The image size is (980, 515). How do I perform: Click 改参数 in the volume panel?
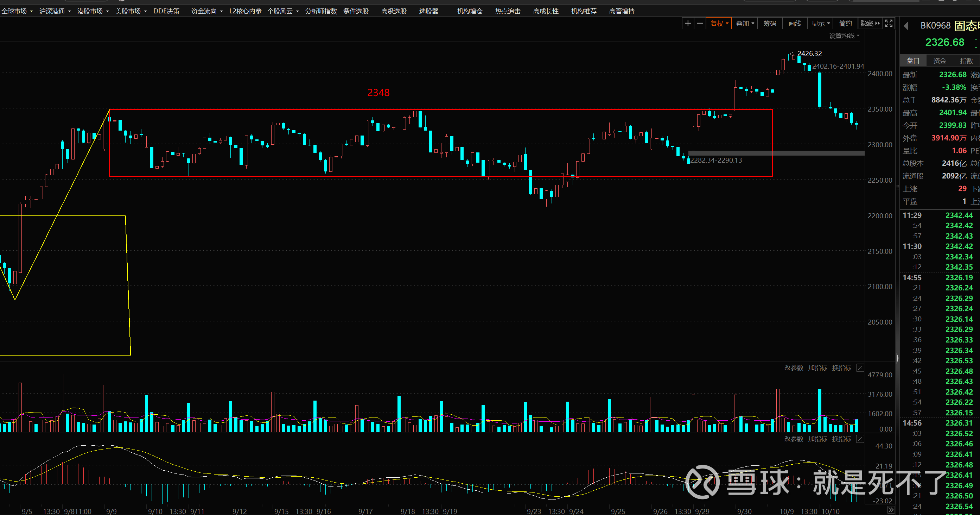click(x=794, y=368)
